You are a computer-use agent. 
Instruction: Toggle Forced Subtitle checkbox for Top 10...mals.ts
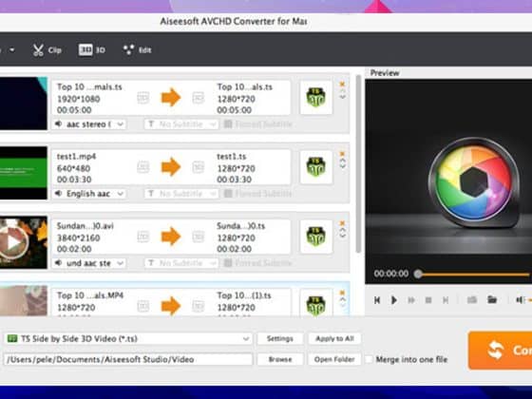[228, 124]
